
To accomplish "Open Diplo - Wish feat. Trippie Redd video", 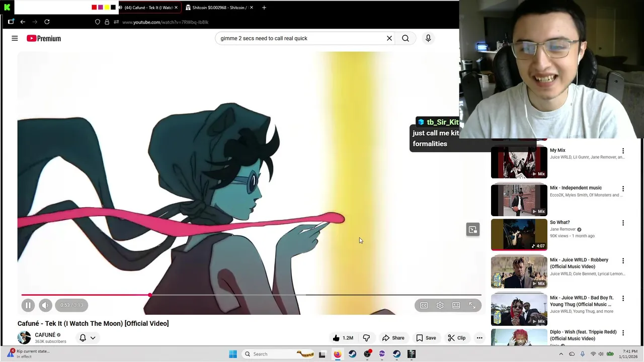I will (583, 335).
